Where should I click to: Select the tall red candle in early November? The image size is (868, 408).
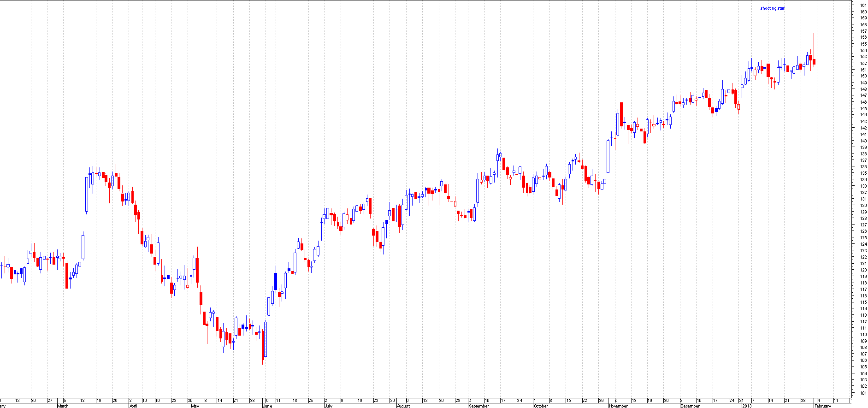click(621, 114)
